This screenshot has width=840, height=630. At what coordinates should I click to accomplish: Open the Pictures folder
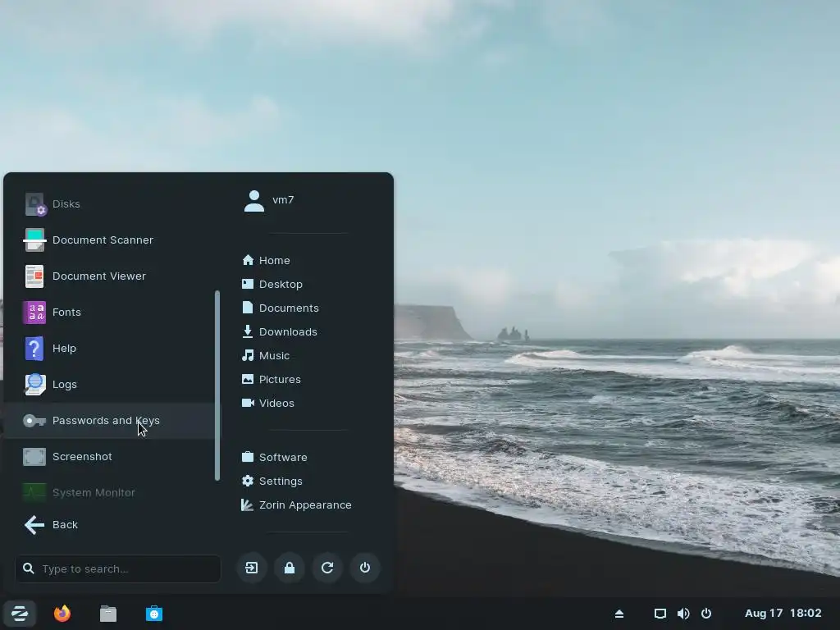click(272, 379)
